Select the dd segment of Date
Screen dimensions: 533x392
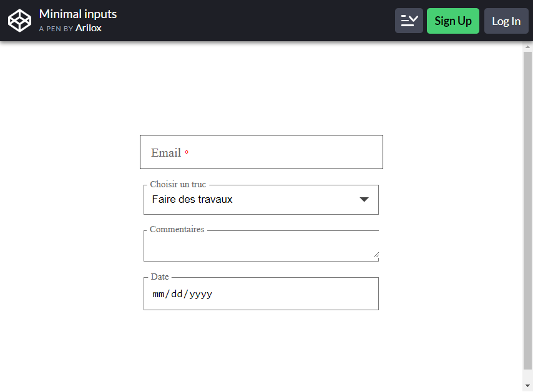pyautogui.click(x=177, y=294)
